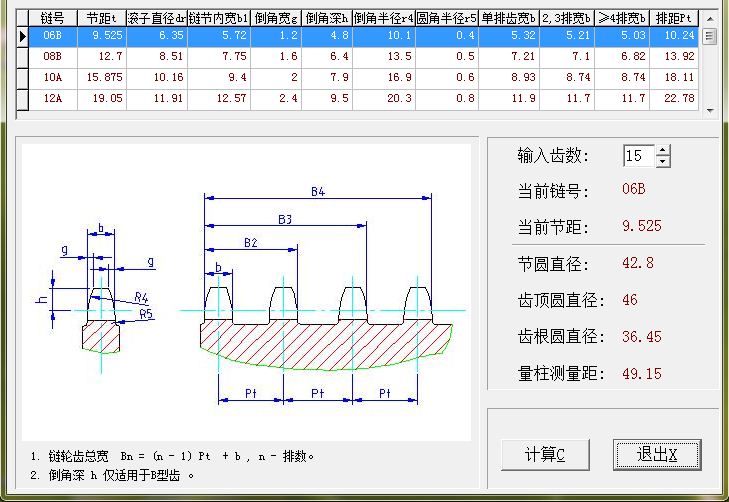Viewport: 729px width, 502px height.
Task: Click the 链节内宽b1 column header
Action: pyautogui.click(x=219, y=19)
